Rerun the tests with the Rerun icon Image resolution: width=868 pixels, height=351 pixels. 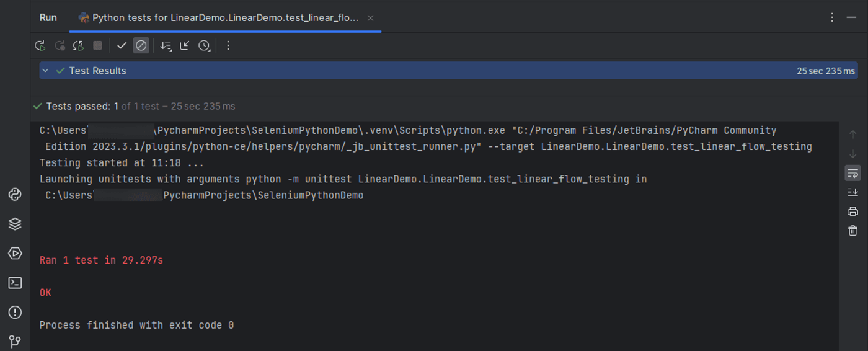tap(40, 45)
